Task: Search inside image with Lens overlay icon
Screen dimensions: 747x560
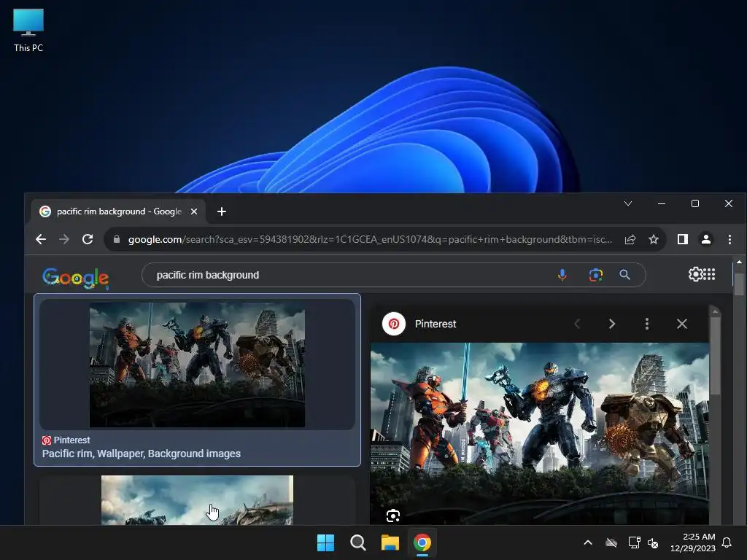Action: click(393, 516)
